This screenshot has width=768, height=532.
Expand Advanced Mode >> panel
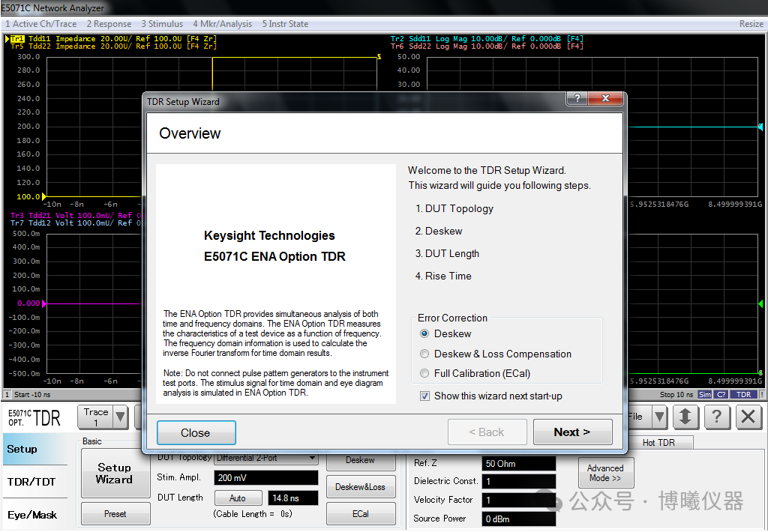click(606, 473)
